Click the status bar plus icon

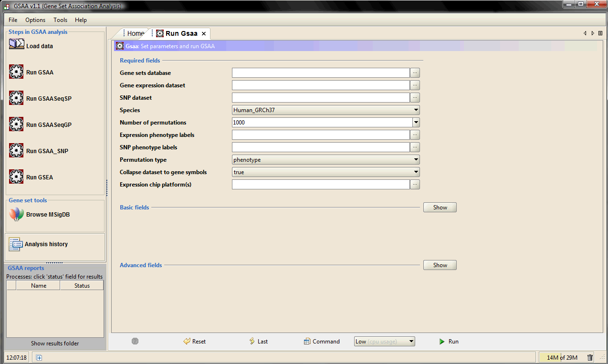coord(39,357)
